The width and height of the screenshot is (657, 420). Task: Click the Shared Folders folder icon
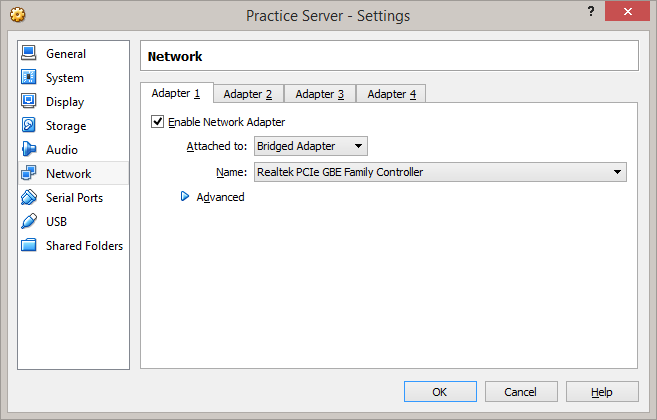[x=28, y=245]
